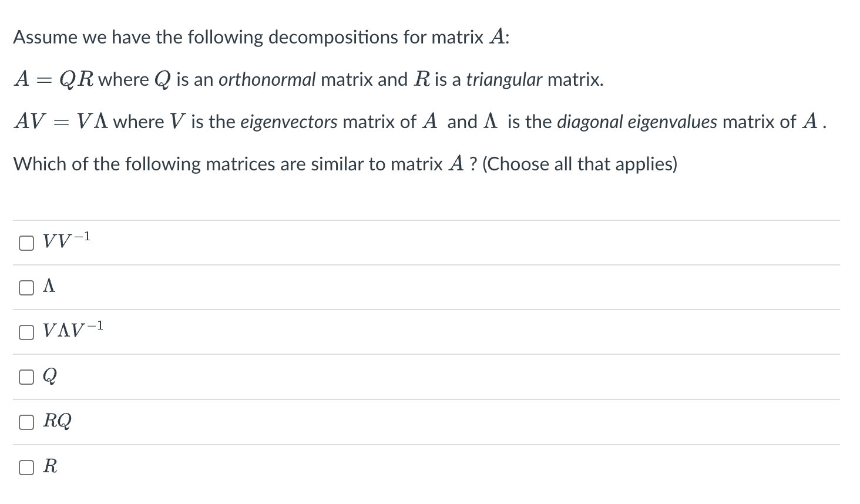Check the checkbox next to VV⁻¹
This screenshot has height=504, width=860.
click(26, 242)
